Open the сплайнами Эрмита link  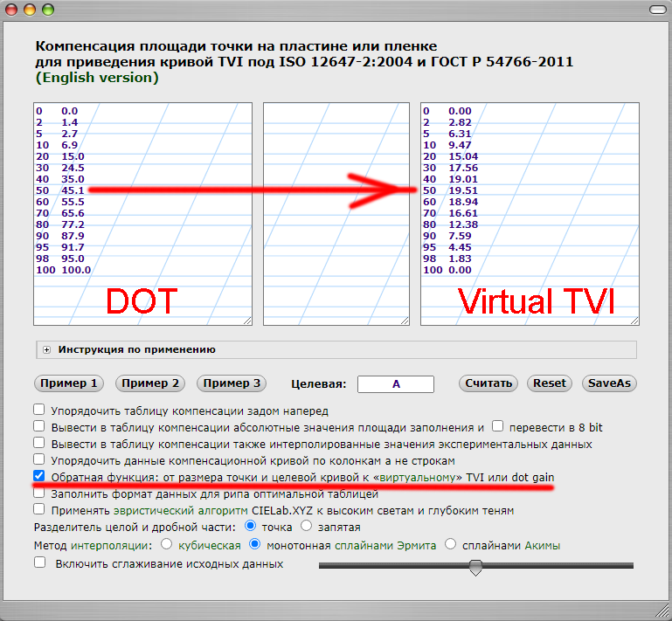(x=385, y=546)
